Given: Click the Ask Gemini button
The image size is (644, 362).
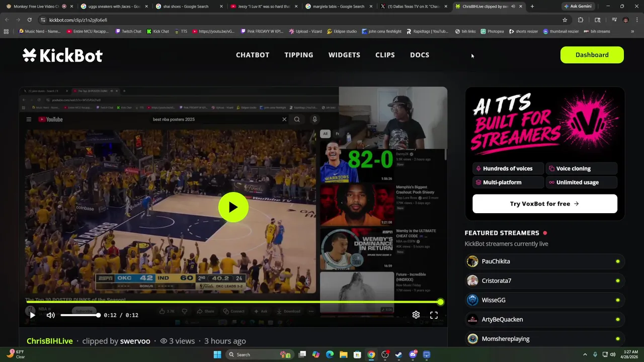Looking at the screenshot, I should (578, 7).
